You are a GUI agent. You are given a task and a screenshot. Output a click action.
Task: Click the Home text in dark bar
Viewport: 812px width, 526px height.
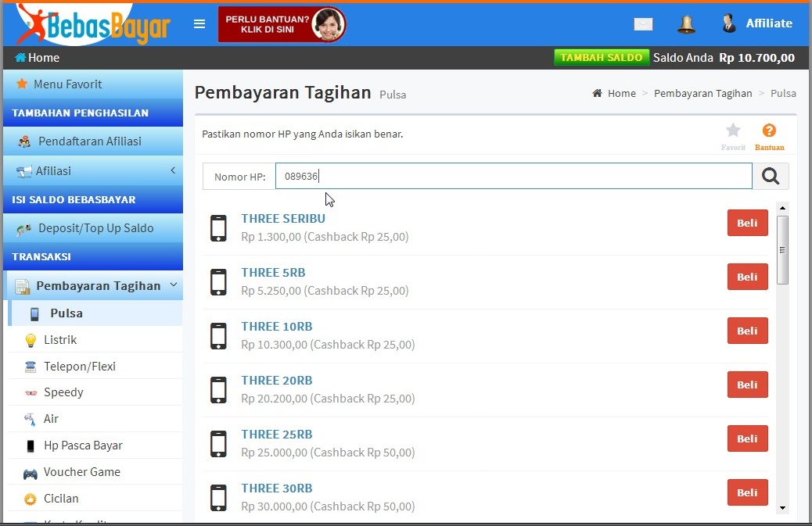(x=44, y=57)
